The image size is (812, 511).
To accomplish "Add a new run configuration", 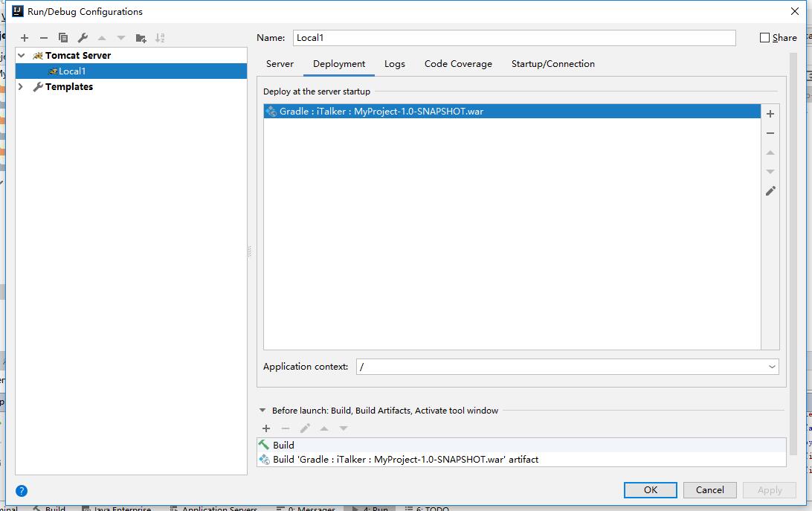I will click(x=25, y=38).
